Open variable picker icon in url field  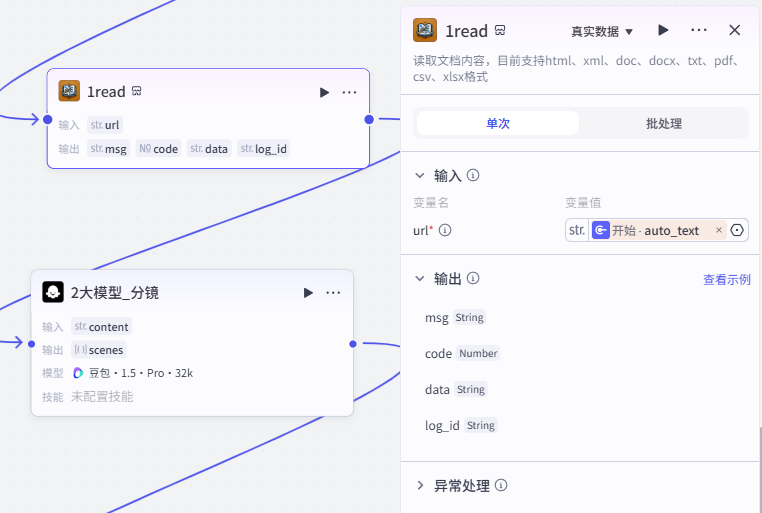coord(737,230)
